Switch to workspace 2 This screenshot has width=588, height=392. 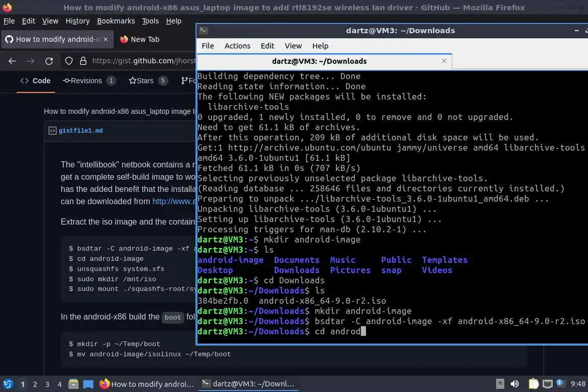(35, 384)
